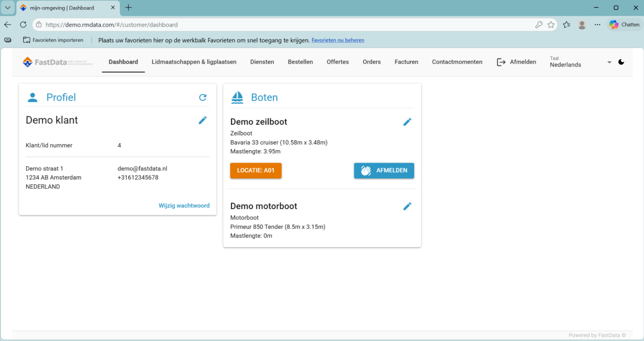This screenshot has height=341, width=644.
Task: Click the Wijzig wachtwoord link
Action: click(x=184, y=205)
